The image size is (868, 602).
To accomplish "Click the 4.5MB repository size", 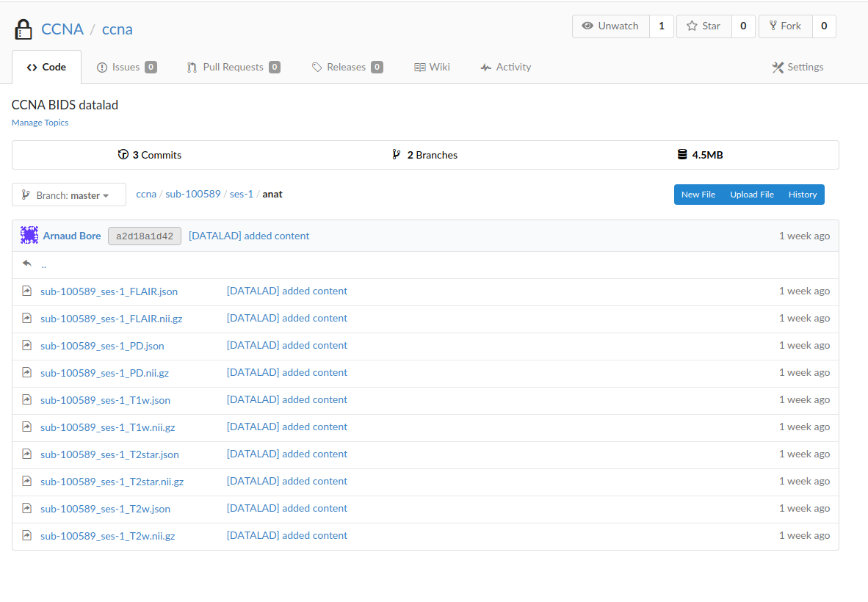I will pyautogui.click(x=701, y=155).
